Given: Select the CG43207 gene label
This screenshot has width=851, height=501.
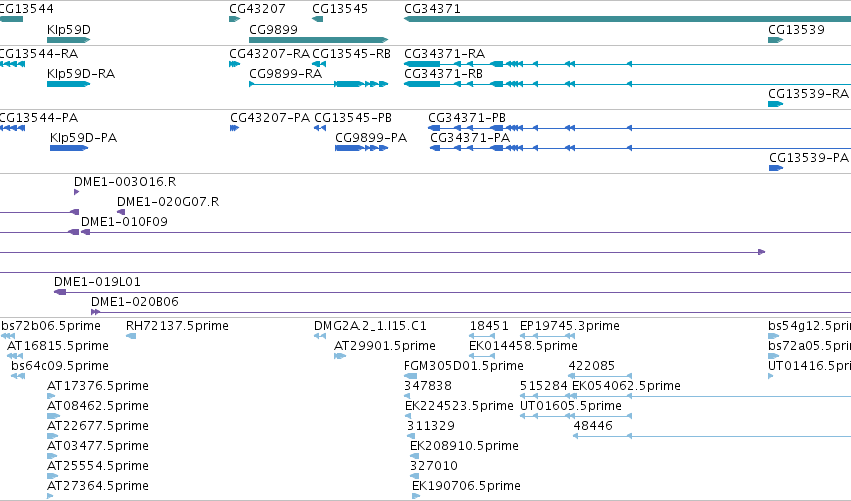Looking at the screenshot, I should (257, 9).
